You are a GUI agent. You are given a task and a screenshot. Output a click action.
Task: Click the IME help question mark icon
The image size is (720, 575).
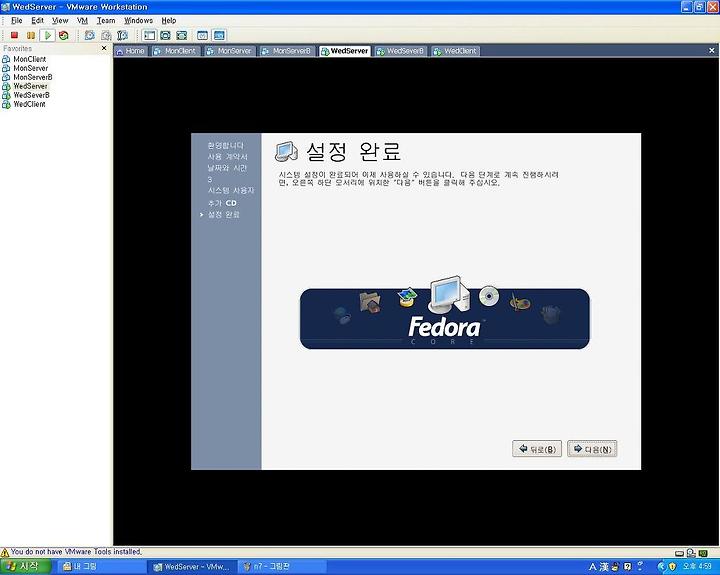click(x=628, y=567)
